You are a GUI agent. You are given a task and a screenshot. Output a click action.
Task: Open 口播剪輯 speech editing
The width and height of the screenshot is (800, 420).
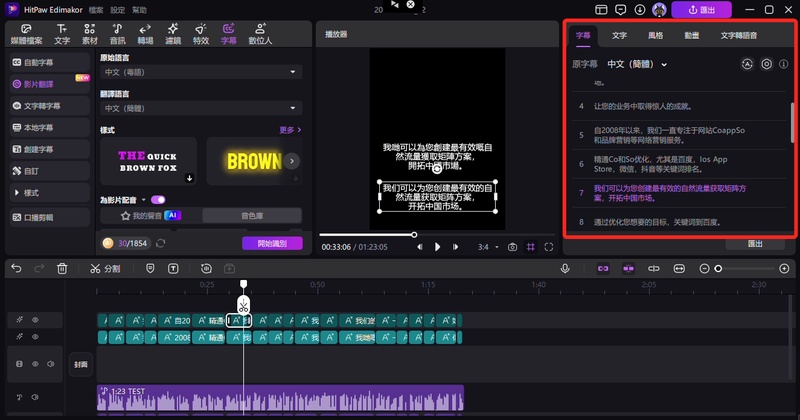pyautogui.click(x=49, y=217)
